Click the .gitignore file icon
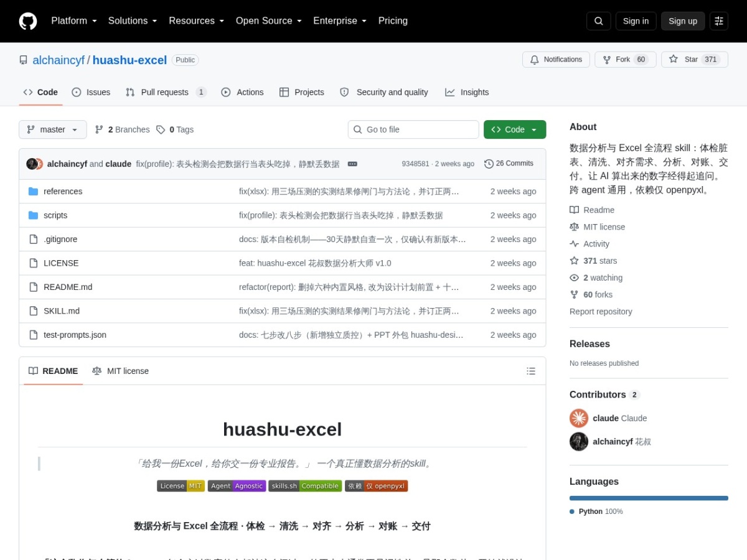747x560 pixels. point(33,240)
